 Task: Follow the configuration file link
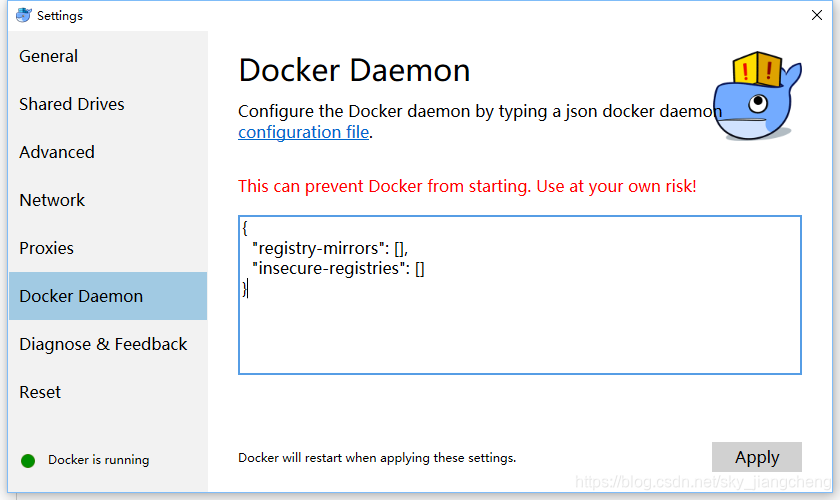tap(304, 132)
